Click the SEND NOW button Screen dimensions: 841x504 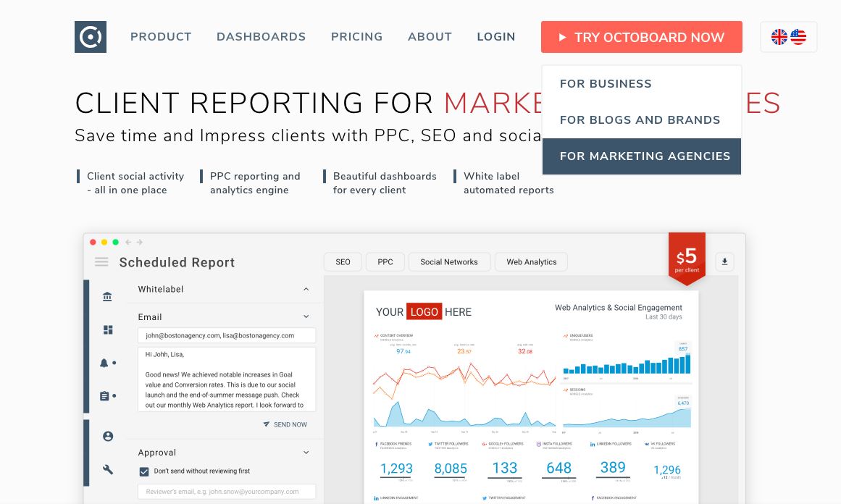pos(285,424)
